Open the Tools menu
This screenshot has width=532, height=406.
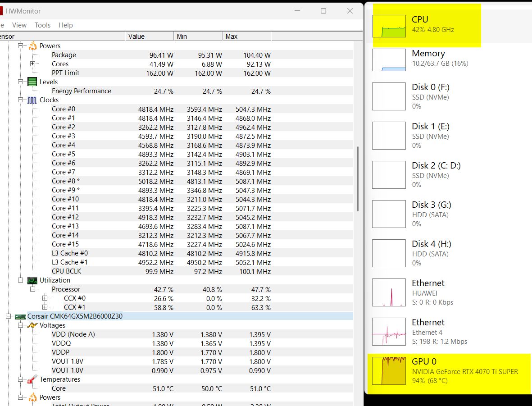coord(42,25)
